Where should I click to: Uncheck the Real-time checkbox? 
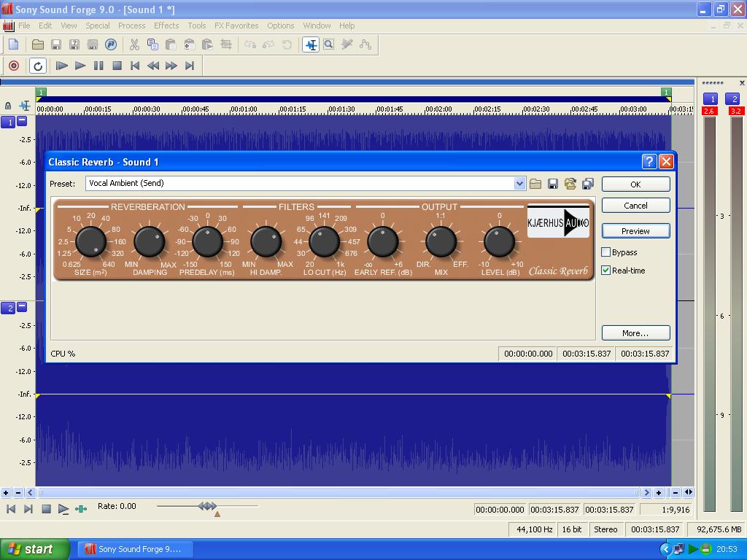click(605, 271)
